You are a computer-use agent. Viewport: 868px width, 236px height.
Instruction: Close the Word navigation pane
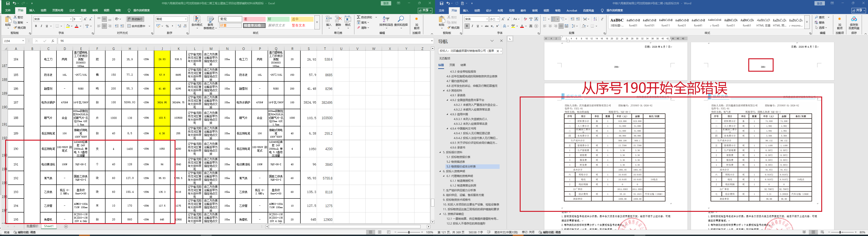point(501,41)
